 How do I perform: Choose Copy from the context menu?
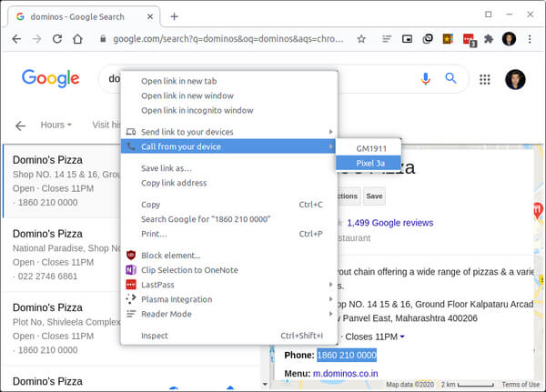[229, 205]
